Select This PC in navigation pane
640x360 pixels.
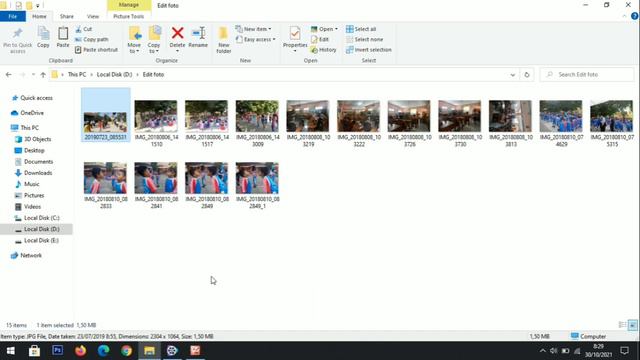point(25,128)
